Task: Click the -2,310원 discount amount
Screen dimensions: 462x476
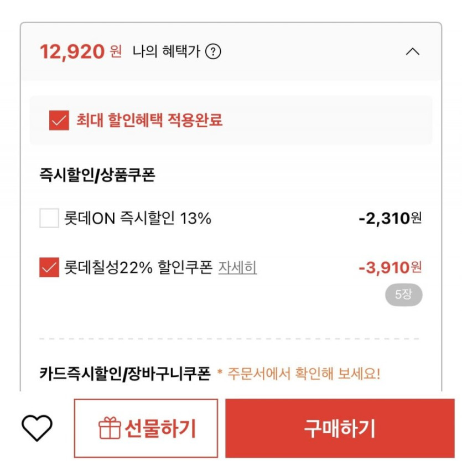Action: pos(390,218)
